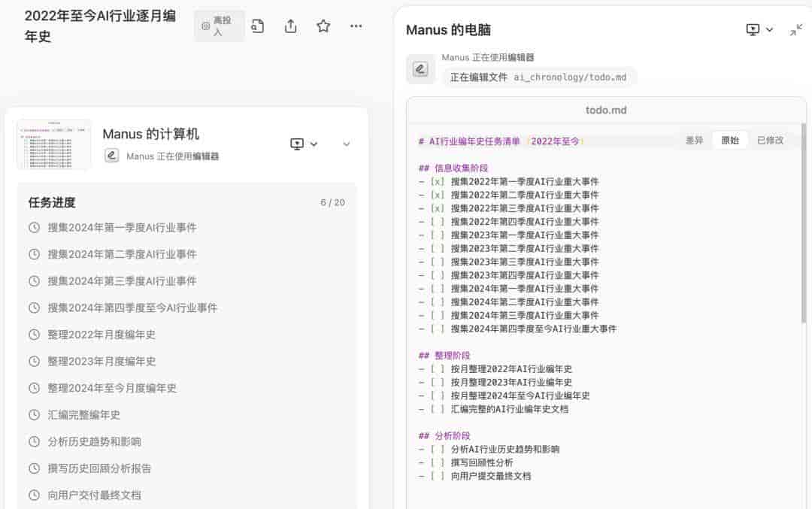Click clock icon for 撰写历史回顾分析报告

(x=34, y=468)
